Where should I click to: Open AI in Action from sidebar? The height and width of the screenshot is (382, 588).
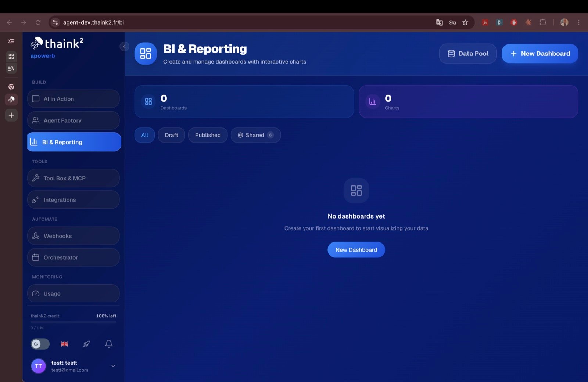(x=73, y=99)
